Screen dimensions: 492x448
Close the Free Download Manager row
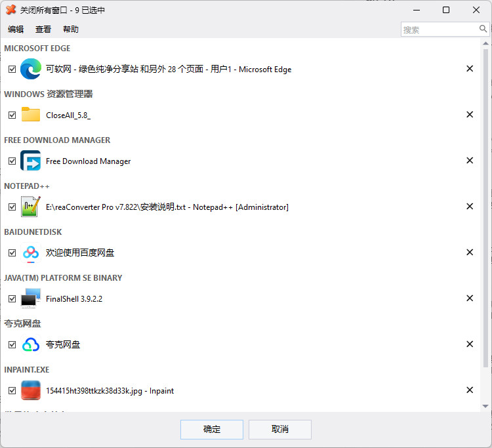coord(470,160)
